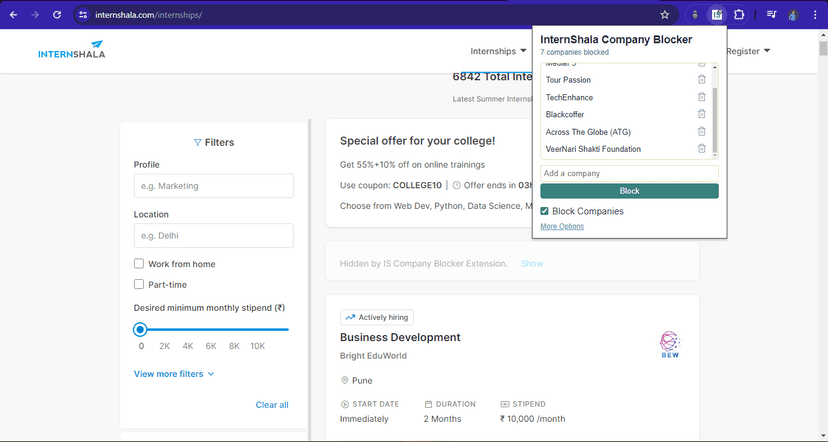Focus the Location filter input
This screenshot has height=442, width=828.
click(213, 236)
